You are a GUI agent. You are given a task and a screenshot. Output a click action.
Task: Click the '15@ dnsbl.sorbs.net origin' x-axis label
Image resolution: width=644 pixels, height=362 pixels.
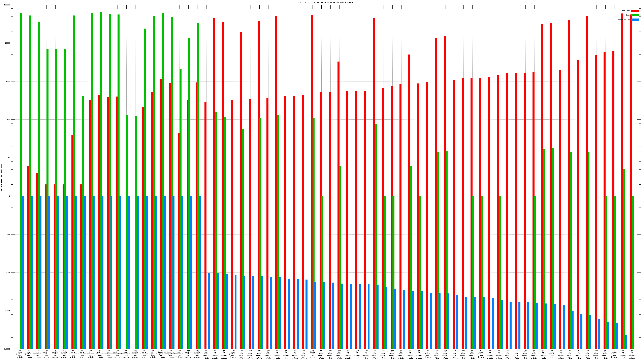coord(135,354)
